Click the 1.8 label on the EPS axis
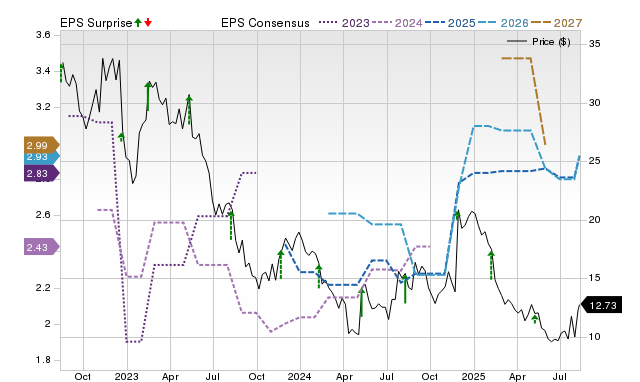This screenshot has width=640, height=382. (x=43, y=360)
